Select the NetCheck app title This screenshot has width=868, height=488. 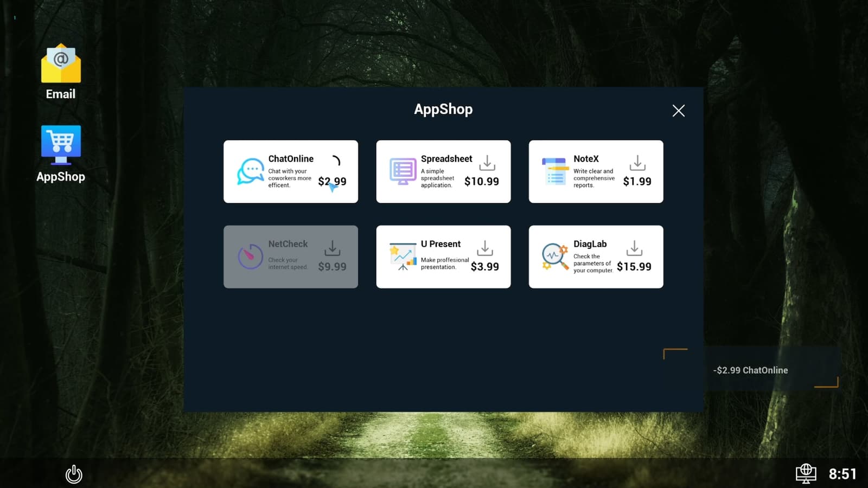288,244
